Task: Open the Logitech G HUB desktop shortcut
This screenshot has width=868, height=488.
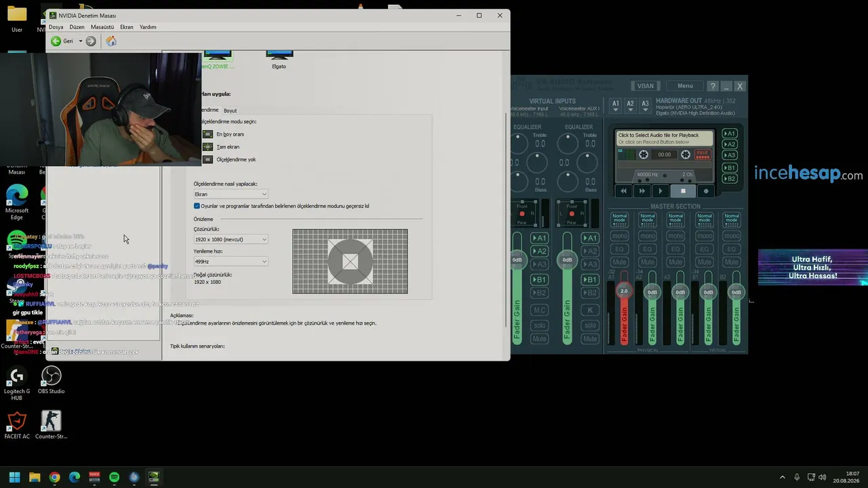Action: coord(17,383)
